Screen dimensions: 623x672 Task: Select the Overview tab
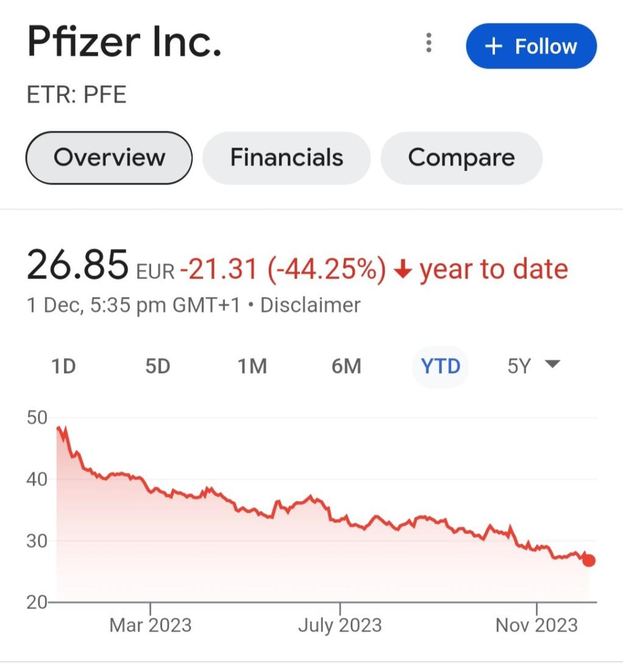pos(109,157)
